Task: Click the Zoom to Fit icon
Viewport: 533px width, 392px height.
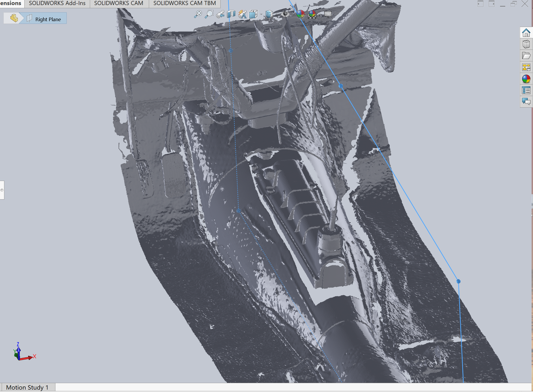Action: (198, 14)
